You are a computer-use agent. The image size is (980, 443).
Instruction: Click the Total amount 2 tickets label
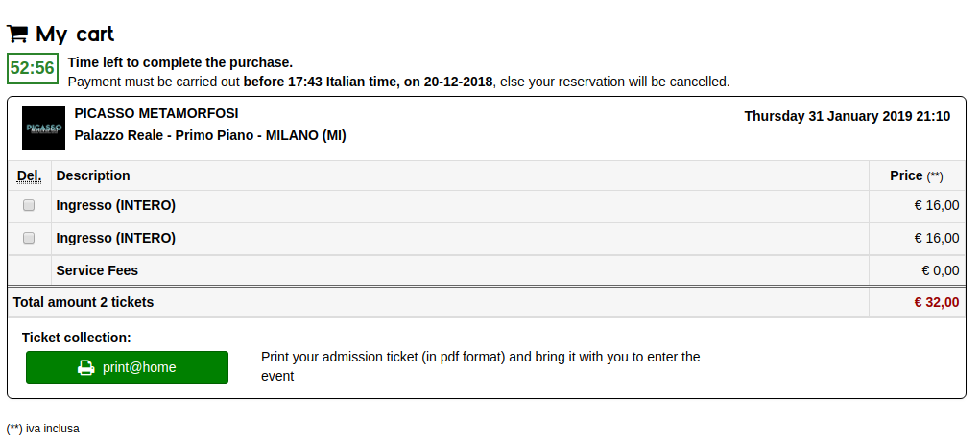point(84,303)
